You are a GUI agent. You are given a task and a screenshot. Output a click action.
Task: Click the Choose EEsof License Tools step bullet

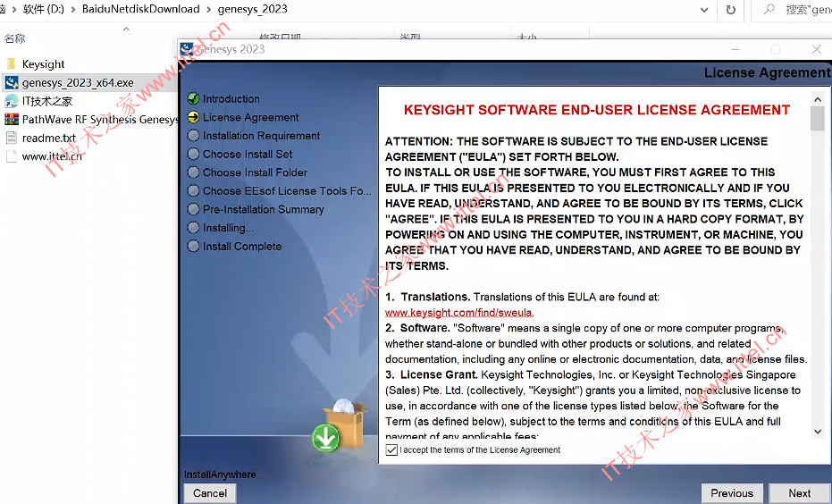coord(194,190)
